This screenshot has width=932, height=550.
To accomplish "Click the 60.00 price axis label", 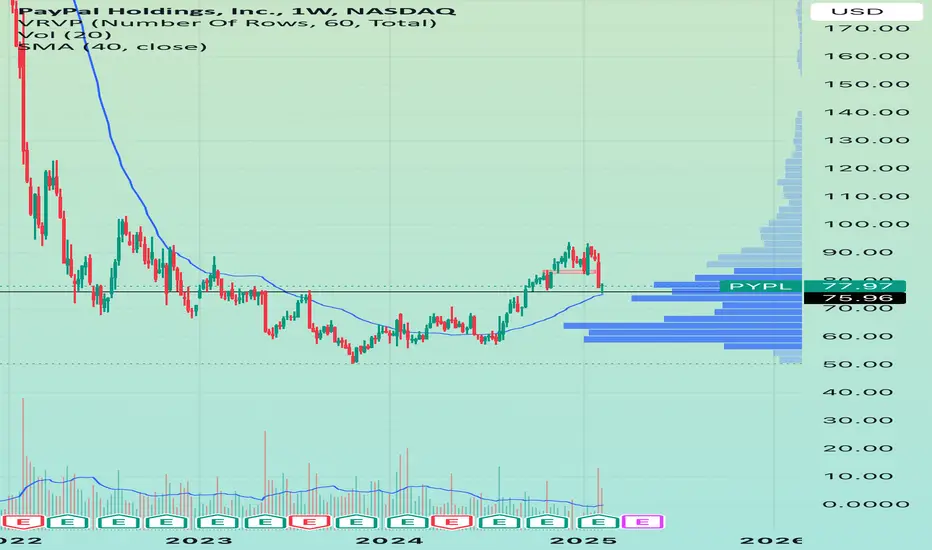I will pyautogui.click(x=858, y=336).
